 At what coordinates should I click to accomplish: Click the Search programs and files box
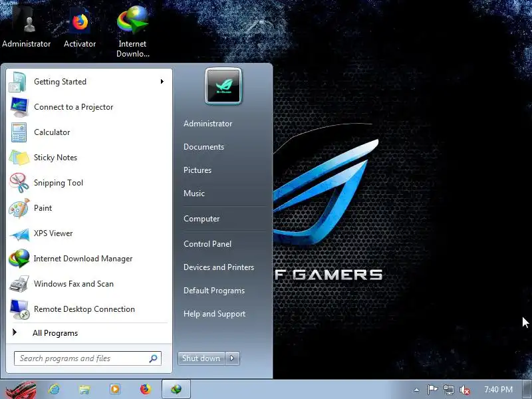pyautogui.click(x=88, y=358)
